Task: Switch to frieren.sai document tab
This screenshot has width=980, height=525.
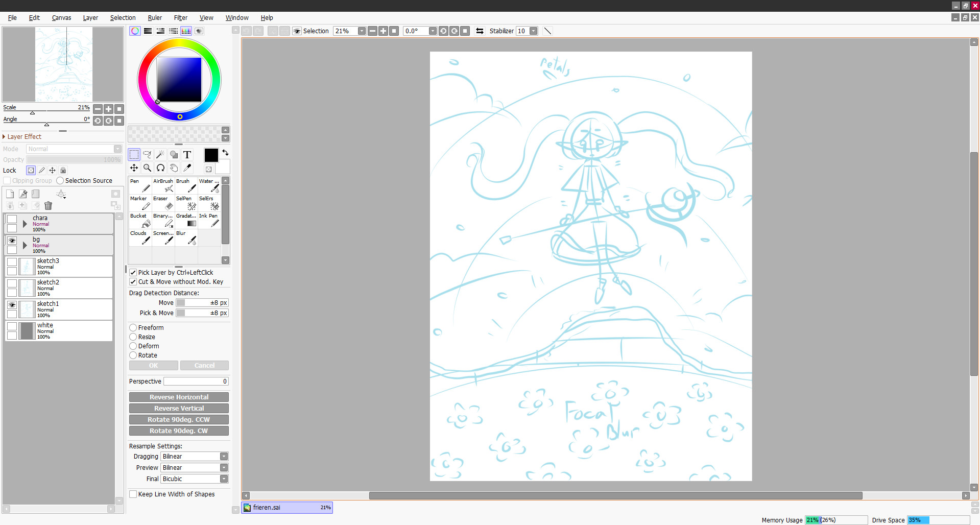Action: tap(287, 508)
